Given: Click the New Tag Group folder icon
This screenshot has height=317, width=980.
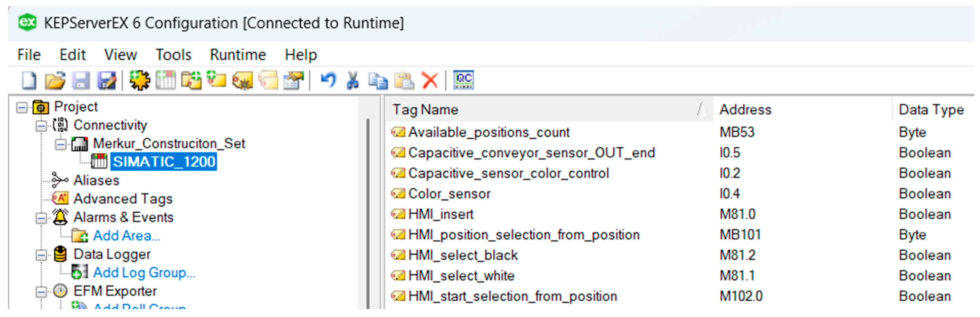Looking at the screenshot, I should click(x=191, y=80).
